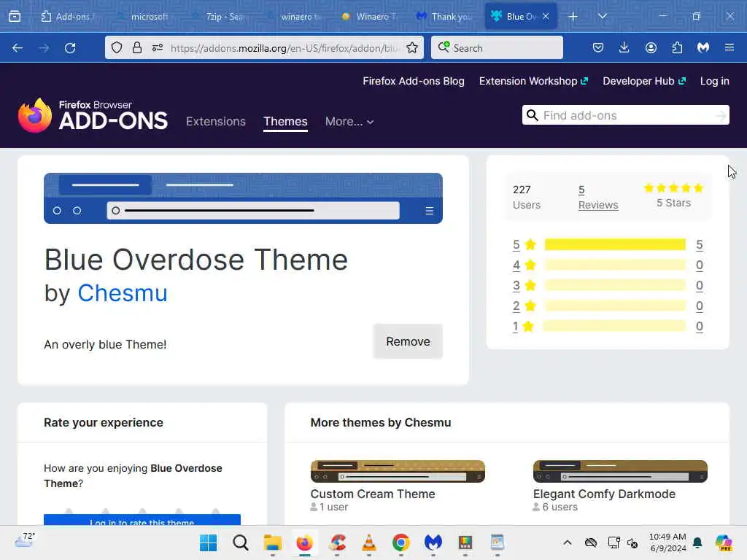Image resolution: width=747 pixels, height=560 pixels.
Task: Open the clock showing 10:49 AM
Action: pos(667,542)
